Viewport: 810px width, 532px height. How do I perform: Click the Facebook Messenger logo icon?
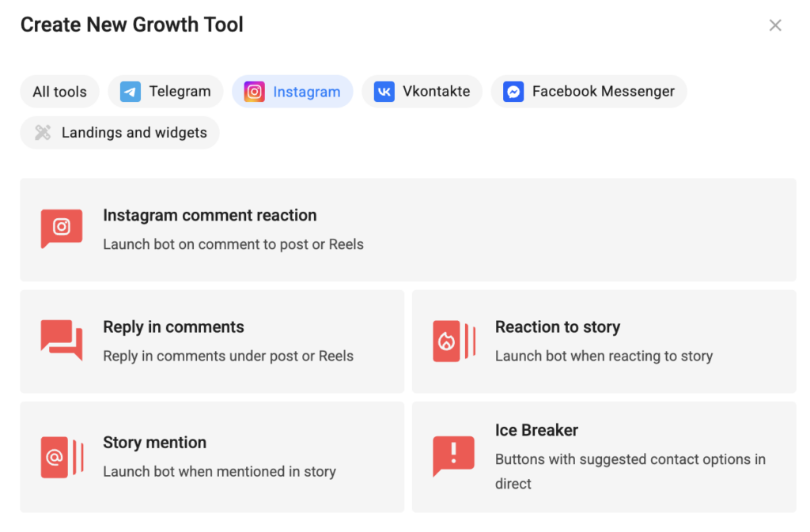513,92
